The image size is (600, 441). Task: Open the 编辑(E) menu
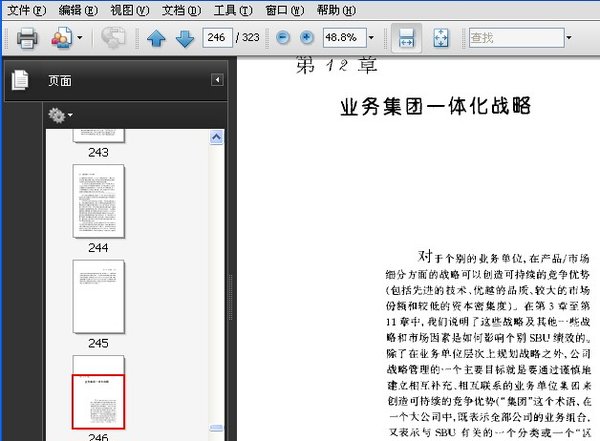[x=78, y=10]
